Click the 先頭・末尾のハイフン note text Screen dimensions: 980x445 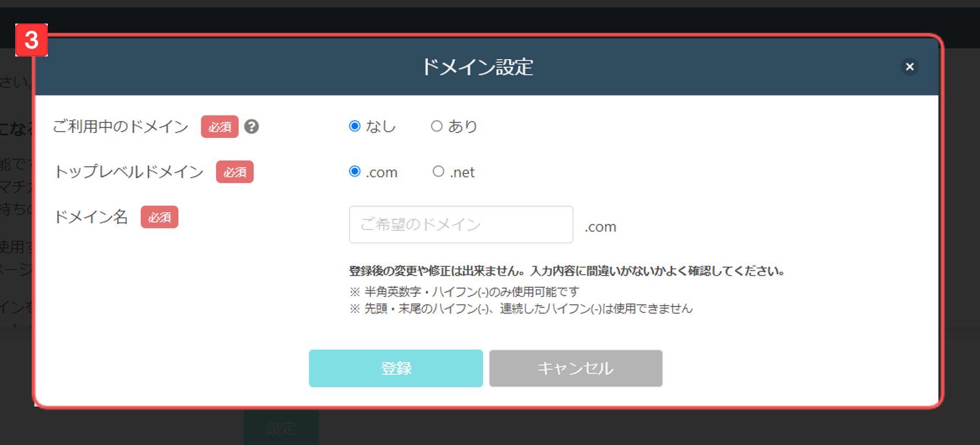click(521, 309)
